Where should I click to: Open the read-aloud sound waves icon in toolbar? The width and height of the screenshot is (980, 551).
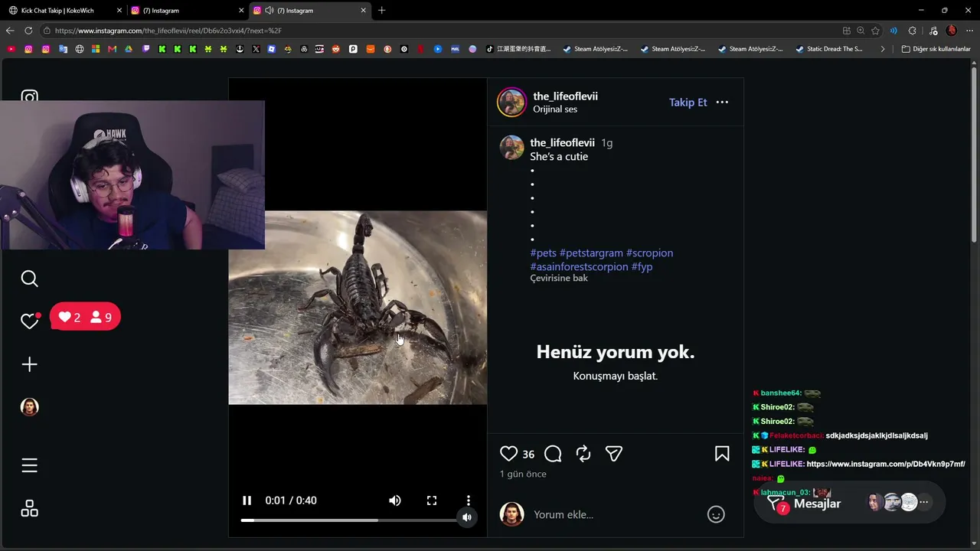(x=893, y=31)
